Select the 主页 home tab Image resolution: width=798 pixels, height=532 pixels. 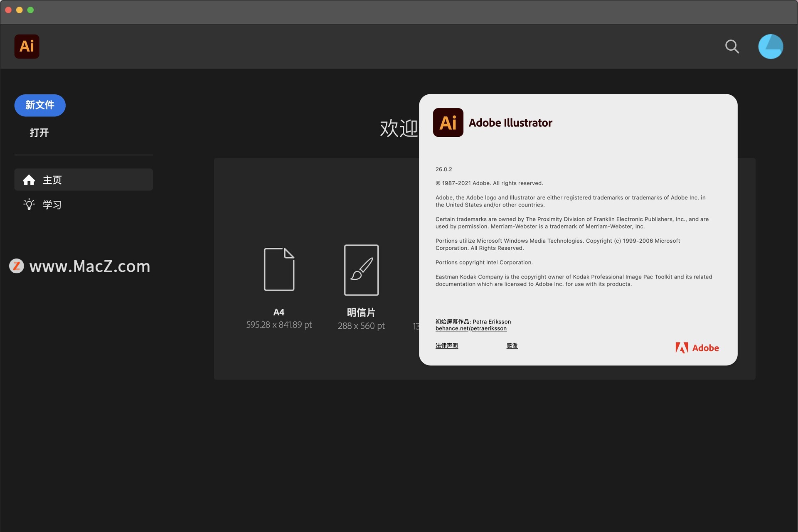84,180
